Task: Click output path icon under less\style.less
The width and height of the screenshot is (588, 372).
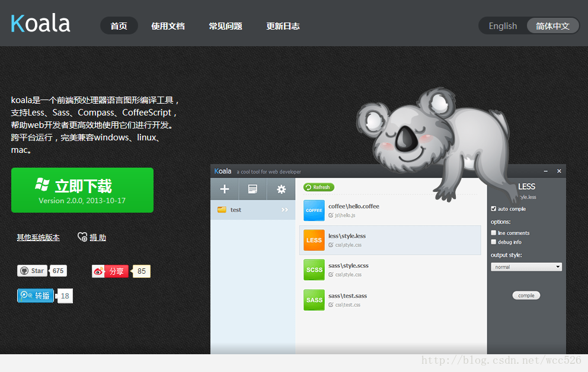Action: click(331, 245)
